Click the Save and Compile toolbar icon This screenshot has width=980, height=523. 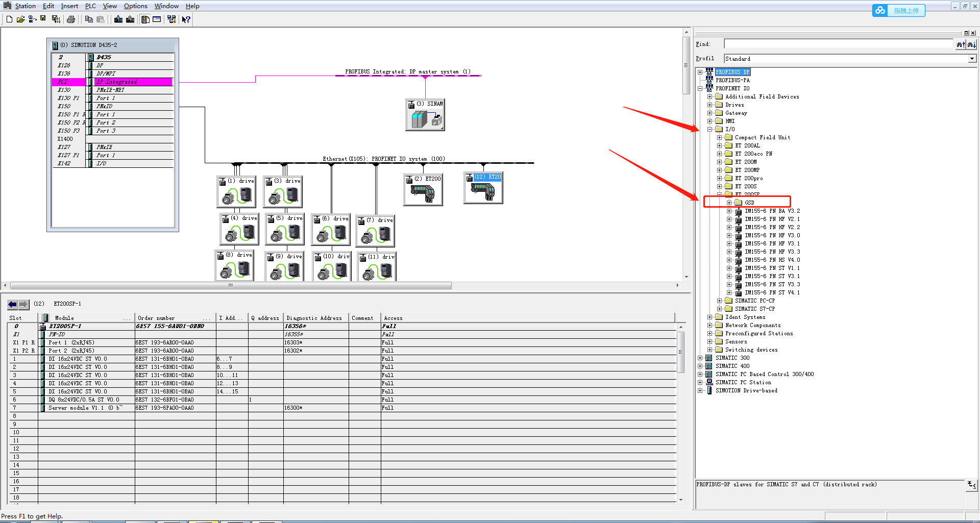pos(56,19)
